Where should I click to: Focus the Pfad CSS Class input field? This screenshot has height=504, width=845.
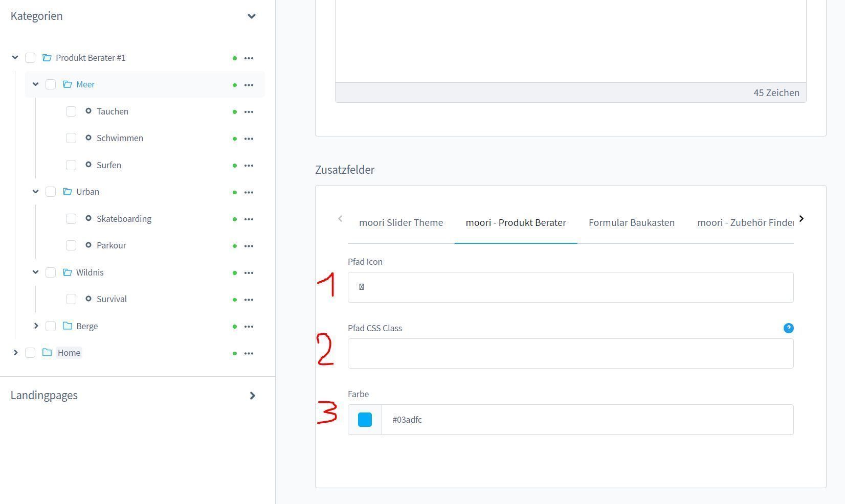pyautogui.click(x=570, y=354)
